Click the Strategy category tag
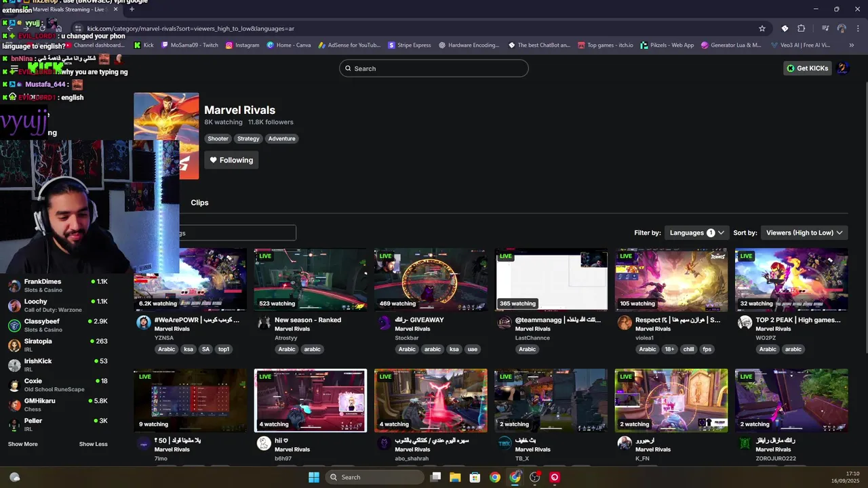The width and height of the screenshot is (868, 488). point(248,138)
